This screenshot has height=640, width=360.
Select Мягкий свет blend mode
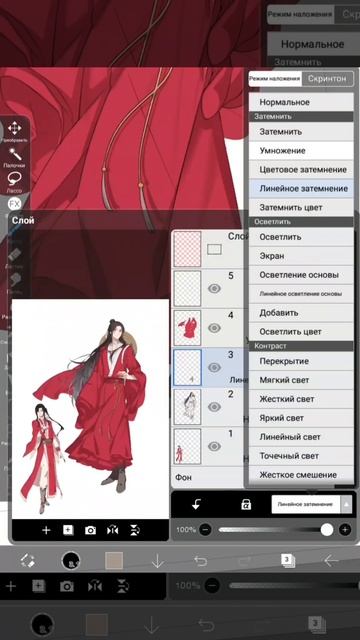(x=301, y=380)
